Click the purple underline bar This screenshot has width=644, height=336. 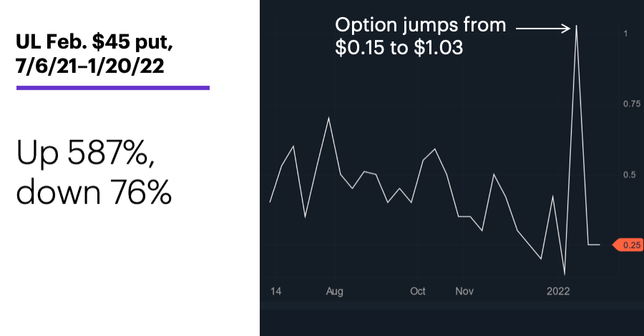pos(113,87)
